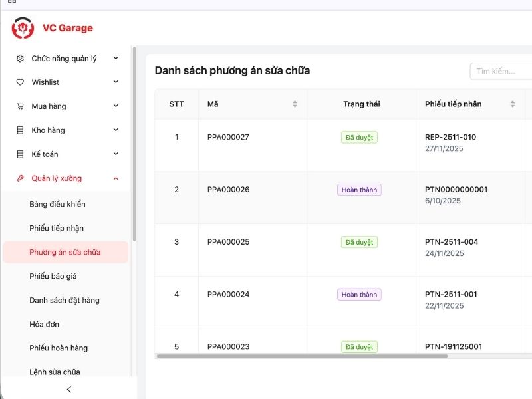The width and height of the screenshot is (532, 399).
Task: Open the Phiếu tiếp nhận menu item
Action: click(x=57, y=228)
